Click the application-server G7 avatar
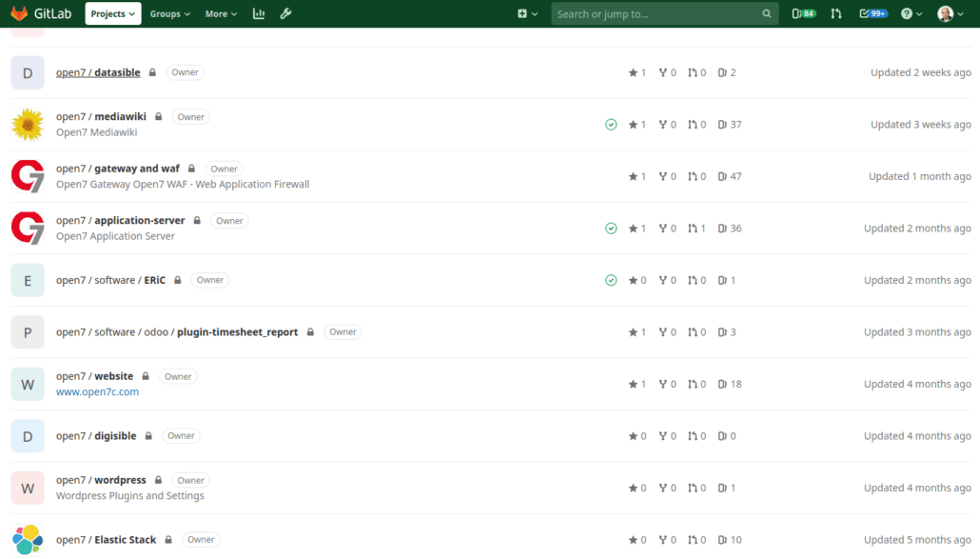The height and width of the screenshot is (559, 980). tap(28, 229)
